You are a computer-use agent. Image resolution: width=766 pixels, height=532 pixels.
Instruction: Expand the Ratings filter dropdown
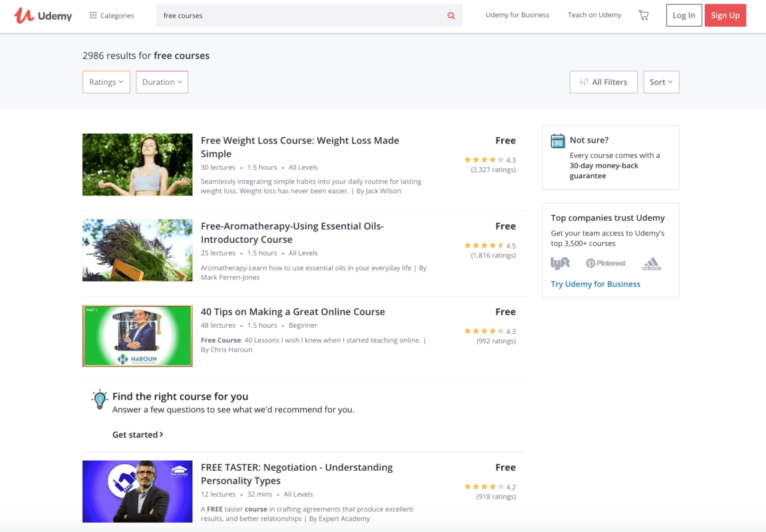point(106,82)
